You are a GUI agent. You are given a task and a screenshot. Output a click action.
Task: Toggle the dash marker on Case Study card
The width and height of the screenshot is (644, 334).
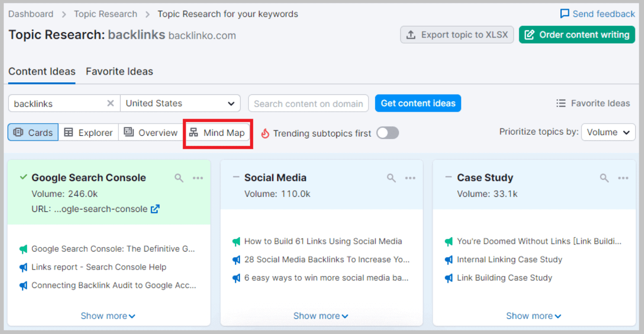448,177
